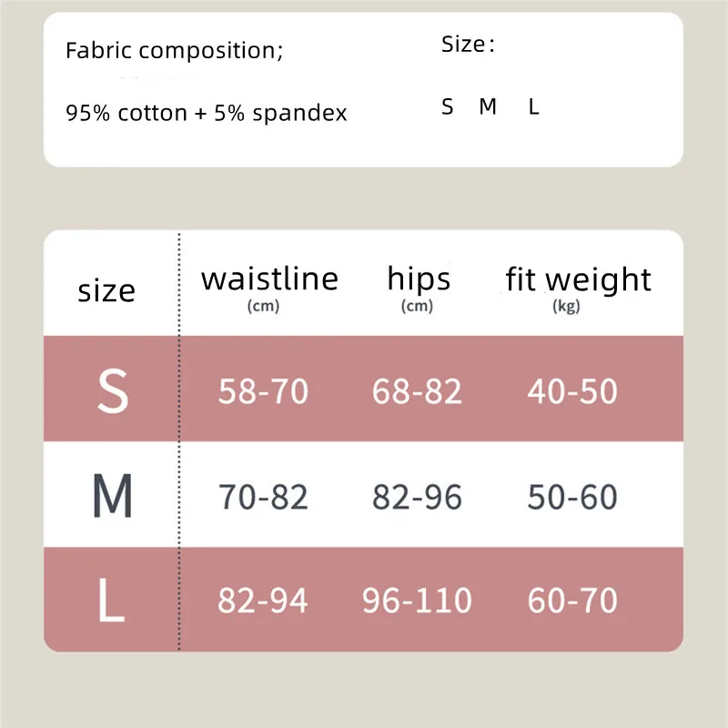The image size is (728, 728).
Task: Click the "hips" column header
Action: tap(419, 278)
